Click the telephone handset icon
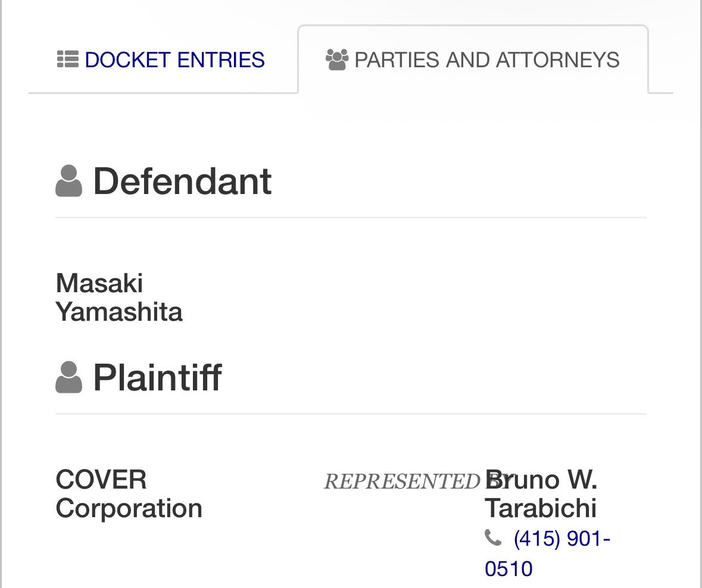This screenshot has width=702, height=588. (493, 538)
